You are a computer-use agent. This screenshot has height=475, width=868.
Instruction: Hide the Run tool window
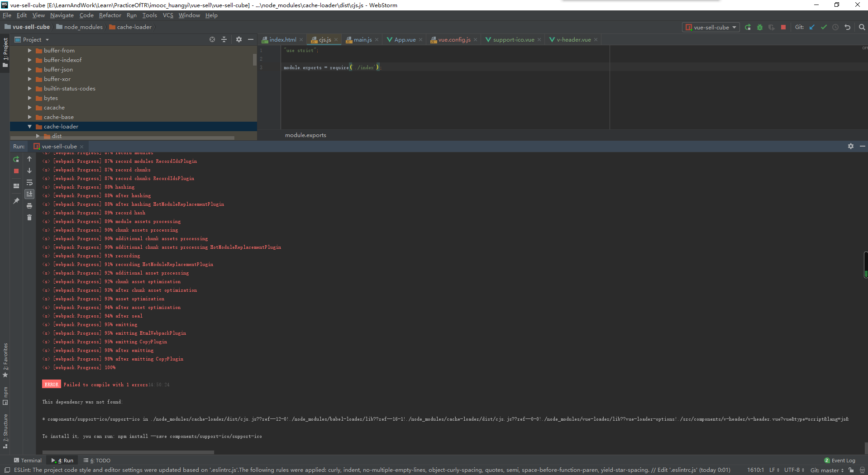pyautogui.click(x=862, y=146)
